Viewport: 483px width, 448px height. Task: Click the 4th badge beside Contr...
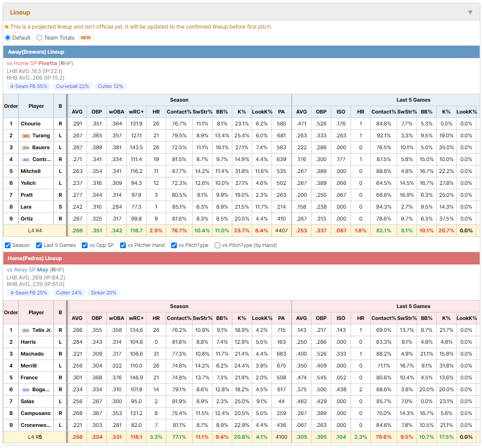26,160
